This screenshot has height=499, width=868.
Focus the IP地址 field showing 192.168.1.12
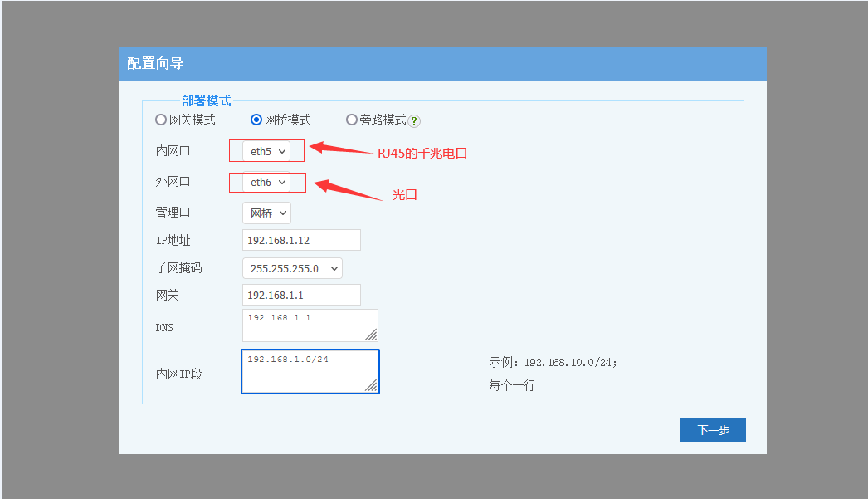point(301,240)
